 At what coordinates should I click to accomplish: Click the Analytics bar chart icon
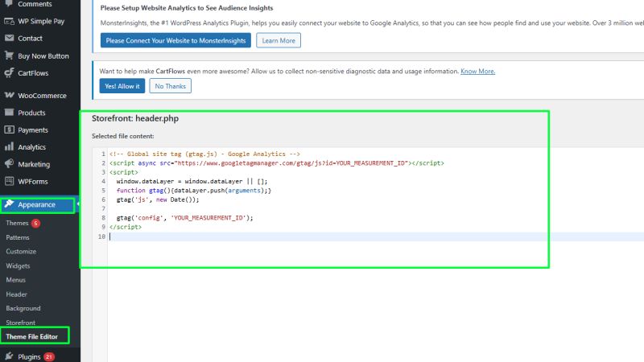tap(9, 146)
